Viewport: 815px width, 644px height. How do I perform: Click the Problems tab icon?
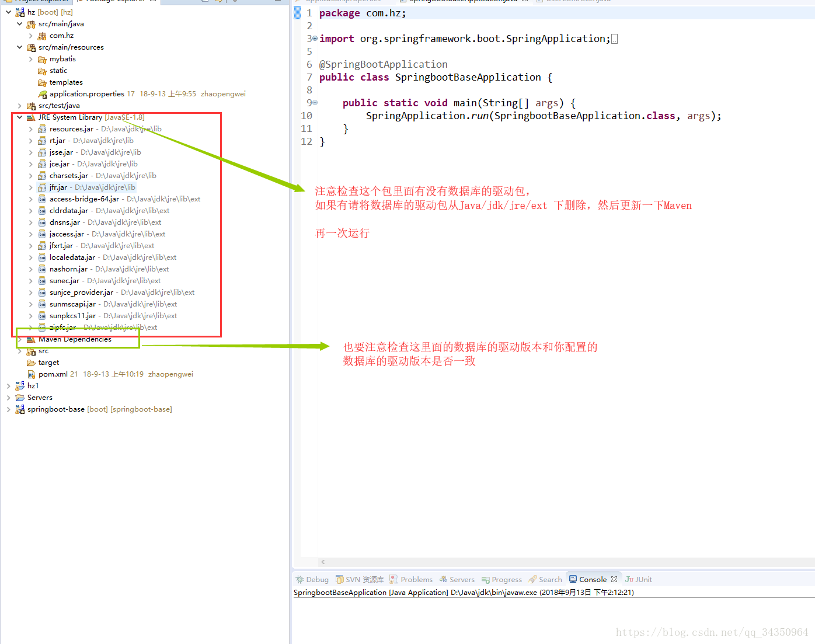[394, 579]
